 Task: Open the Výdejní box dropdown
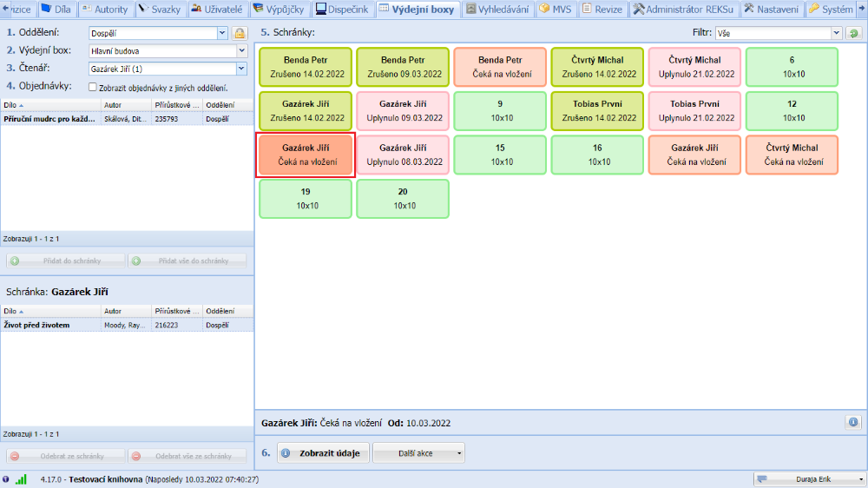241,50
